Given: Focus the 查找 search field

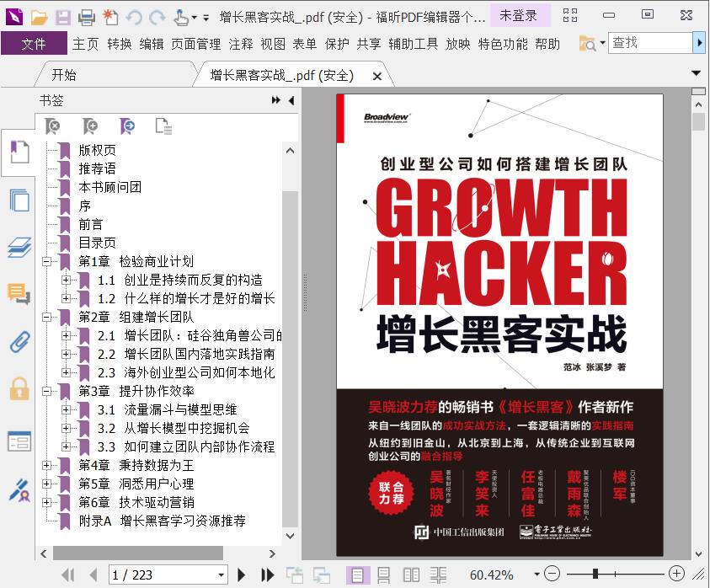Looking at the screenshot, I should coord(650,43).
